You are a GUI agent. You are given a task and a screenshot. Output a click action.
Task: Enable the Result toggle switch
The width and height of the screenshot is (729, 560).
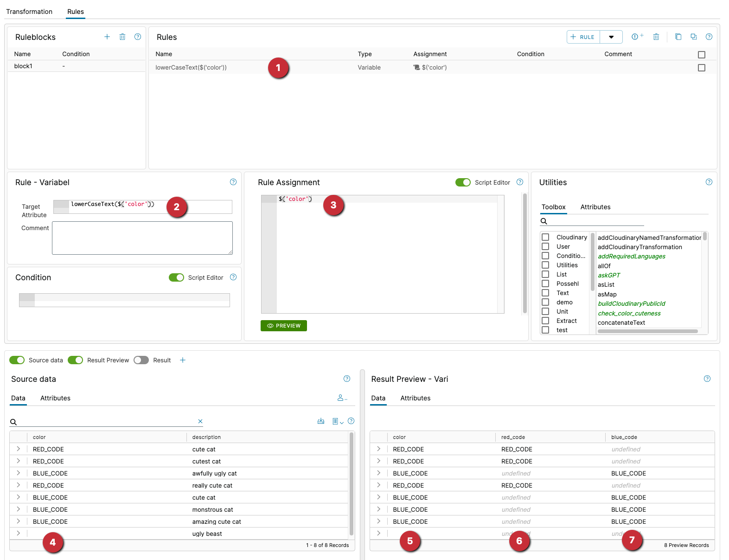141,360
